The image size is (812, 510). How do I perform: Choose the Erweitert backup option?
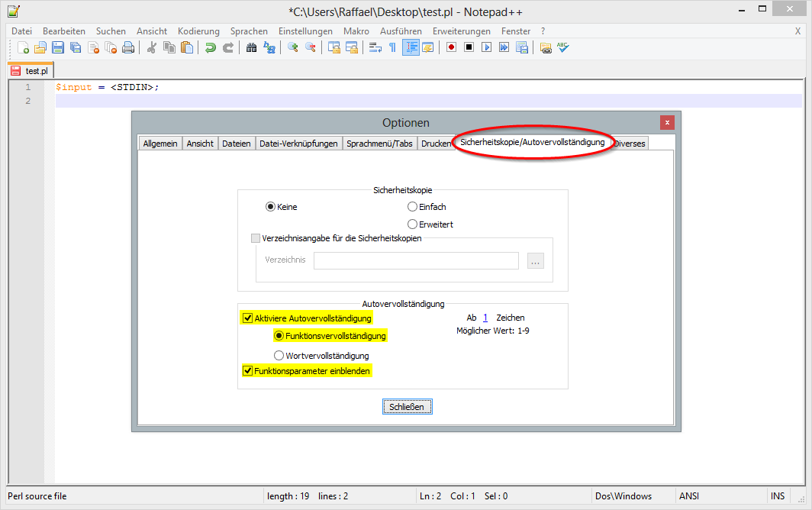[412, 224]
